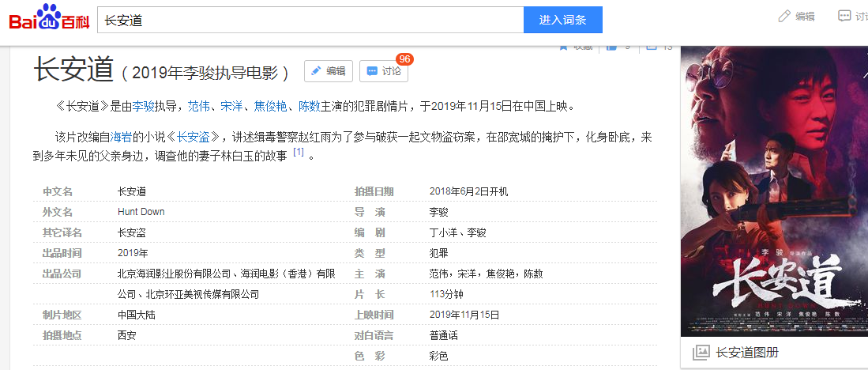Open the 陈数 actress link

point(309,106)
